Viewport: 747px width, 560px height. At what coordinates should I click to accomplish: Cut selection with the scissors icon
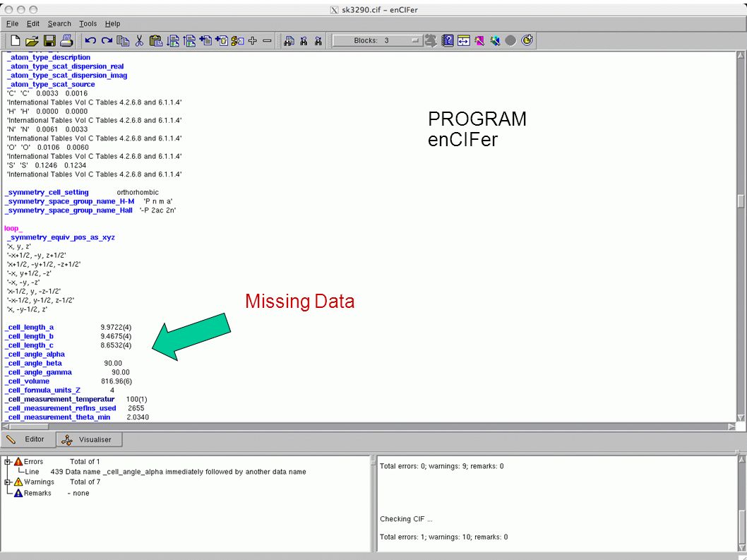pos(139,41)
